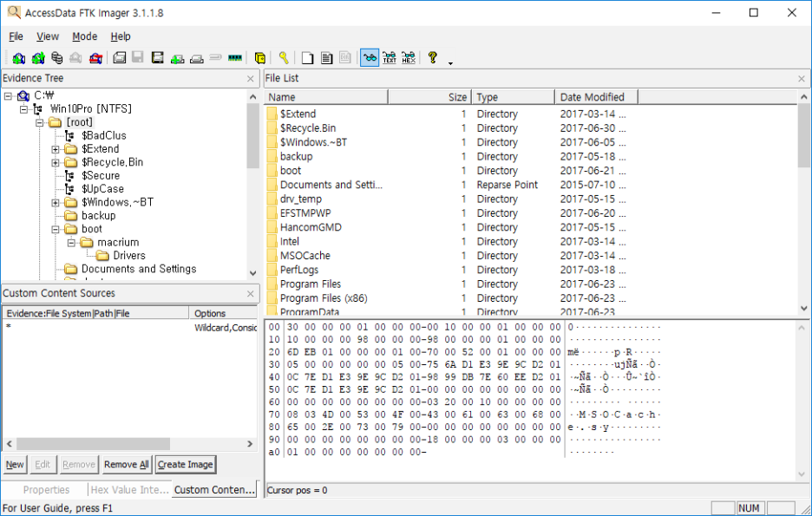
Task: Select Documents and Settings in Evidence Tree
Action: tap(139, 269)
